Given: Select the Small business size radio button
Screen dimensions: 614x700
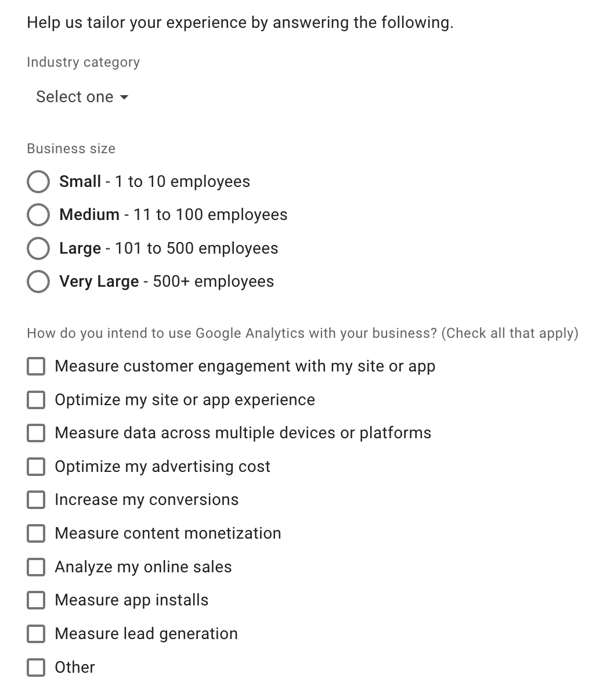Looking at the screenshot, I should [x=38, y=181].
